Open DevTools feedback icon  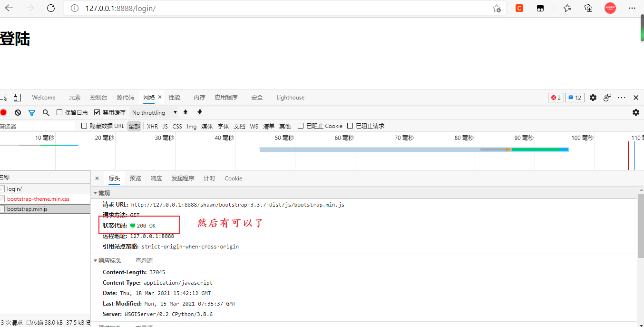tap(607, 98)
